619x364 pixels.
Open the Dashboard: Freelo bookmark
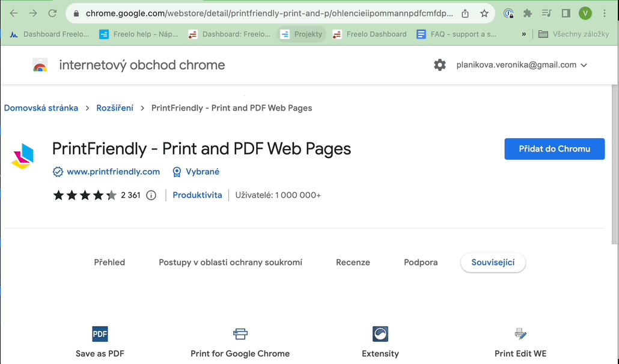(x=230, y=34)
